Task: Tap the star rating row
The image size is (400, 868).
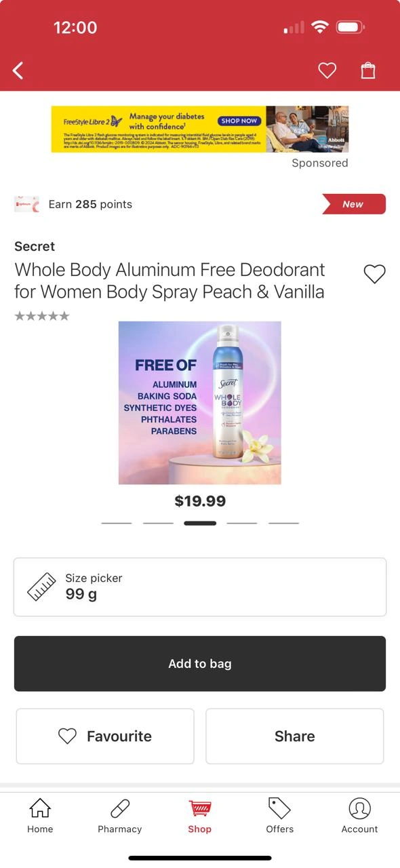Action: 42,316
